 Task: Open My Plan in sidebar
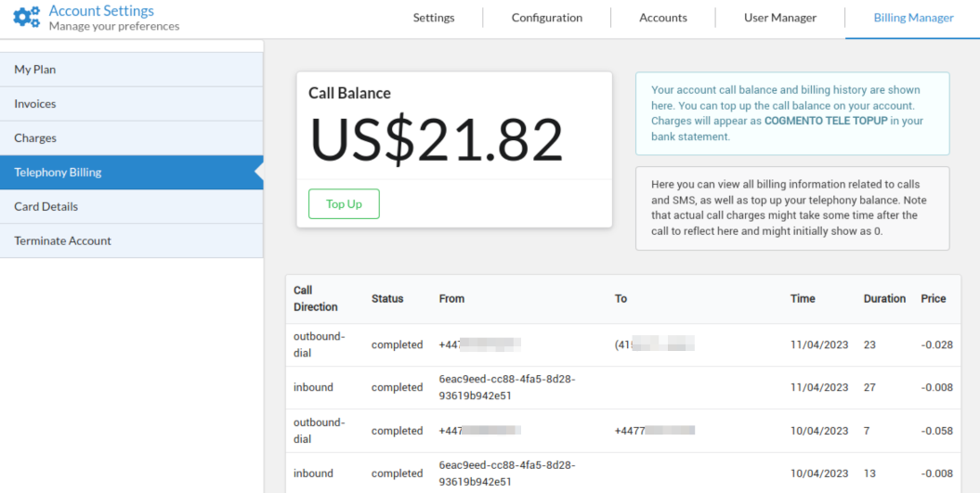131,70
